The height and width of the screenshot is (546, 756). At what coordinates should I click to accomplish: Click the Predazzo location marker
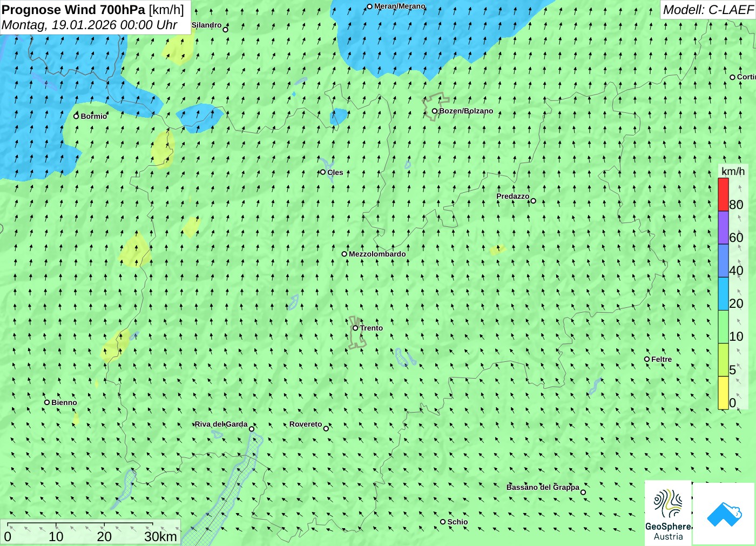(534, 201)
